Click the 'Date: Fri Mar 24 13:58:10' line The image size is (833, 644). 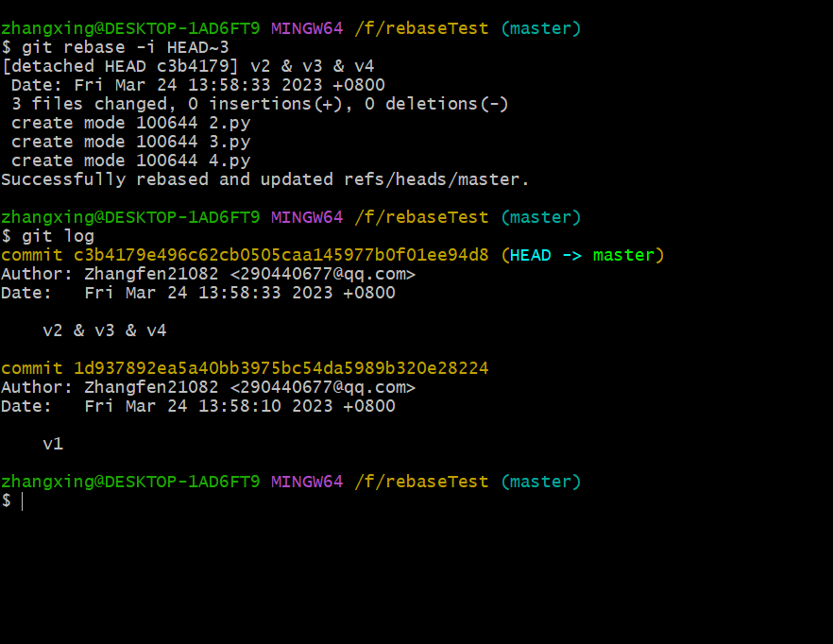tap(198, 406)
